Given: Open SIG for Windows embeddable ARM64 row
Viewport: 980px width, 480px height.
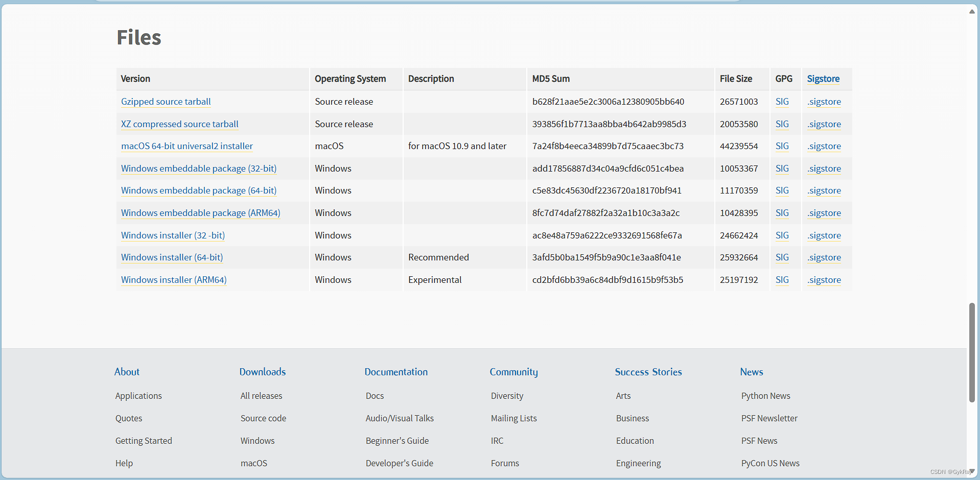Looking at the screenshot, I should click(x=782, y=213).
